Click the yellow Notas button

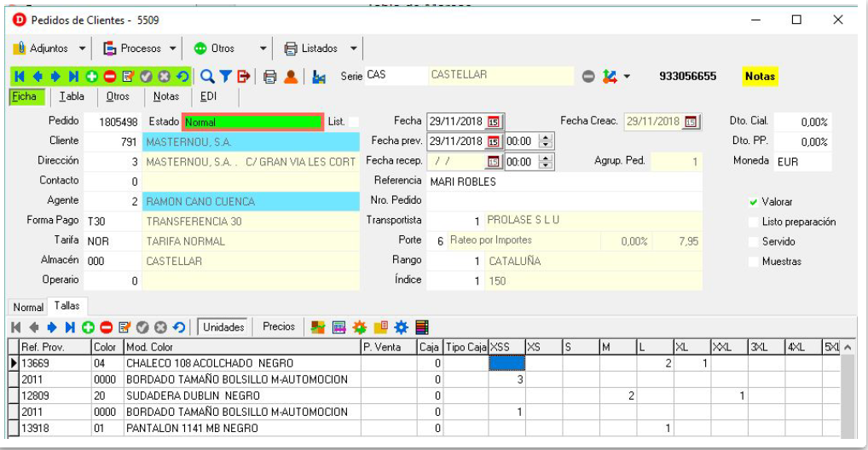point(760,77)
